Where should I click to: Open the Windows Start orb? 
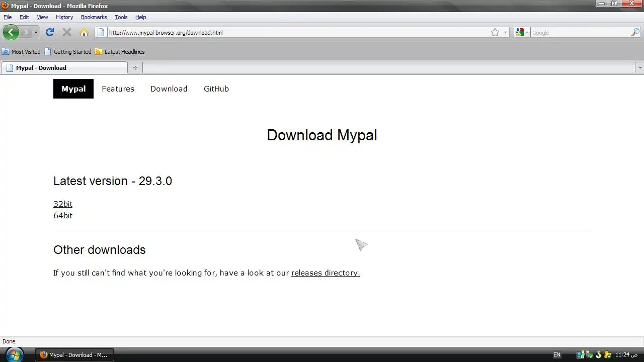(x=14, y=354)
